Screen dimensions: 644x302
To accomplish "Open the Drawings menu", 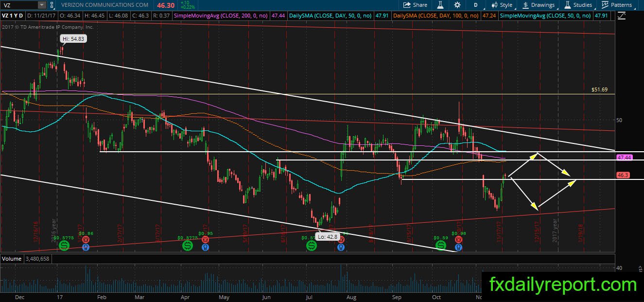I will coord(539,5).
